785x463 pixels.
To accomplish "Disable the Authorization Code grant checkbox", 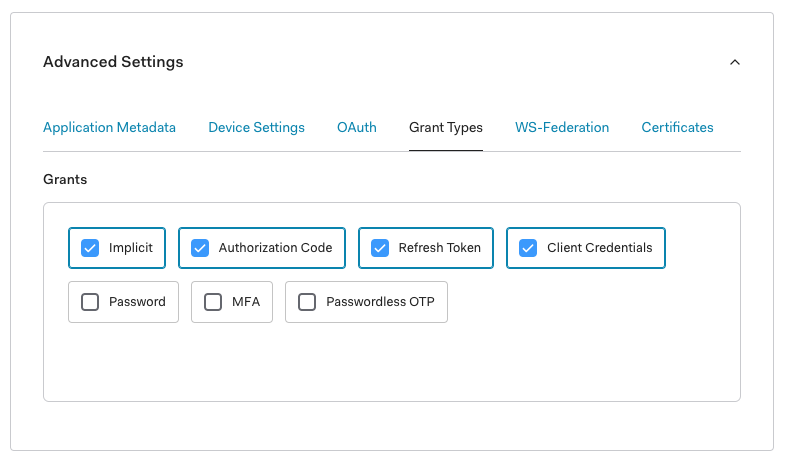I will click(200, 248).
